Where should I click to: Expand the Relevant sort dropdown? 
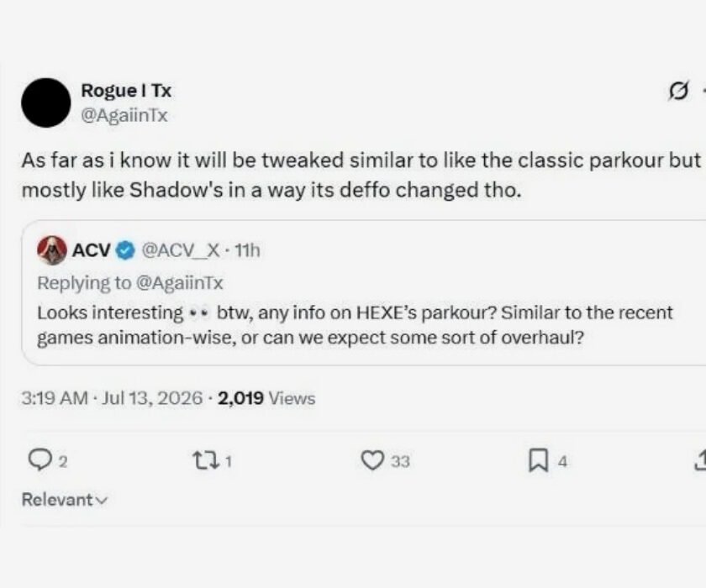[65, 499]
